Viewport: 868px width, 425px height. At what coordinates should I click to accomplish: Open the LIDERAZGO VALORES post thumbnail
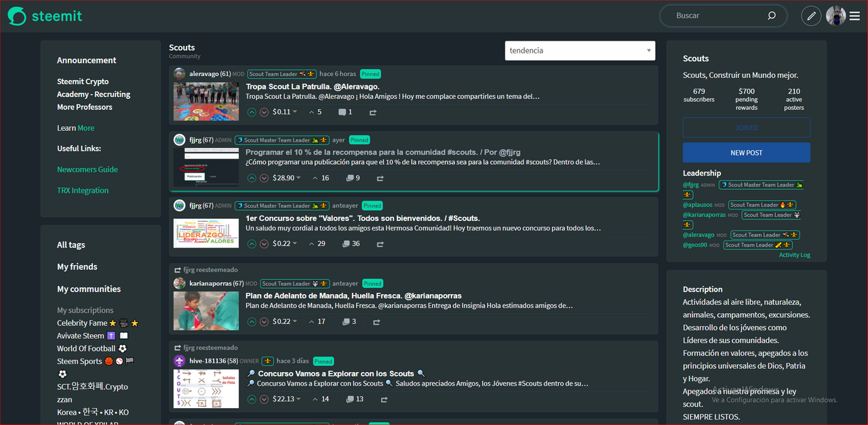(206, 232)
